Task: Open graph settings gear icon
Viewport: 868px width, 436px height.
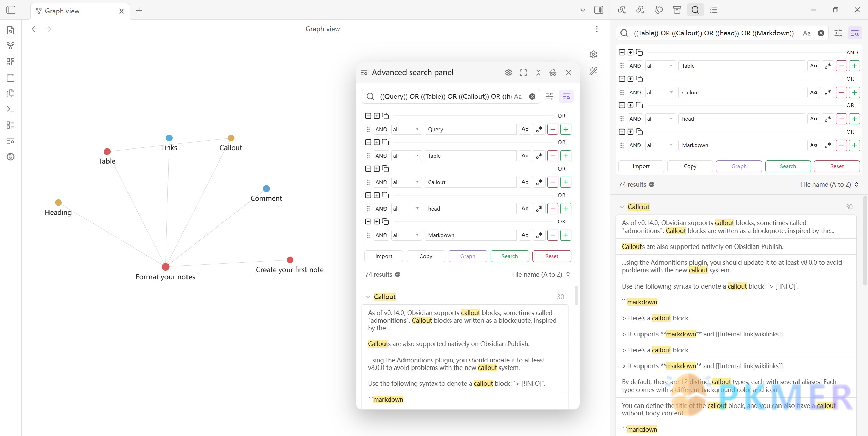Action: (593, 54)
